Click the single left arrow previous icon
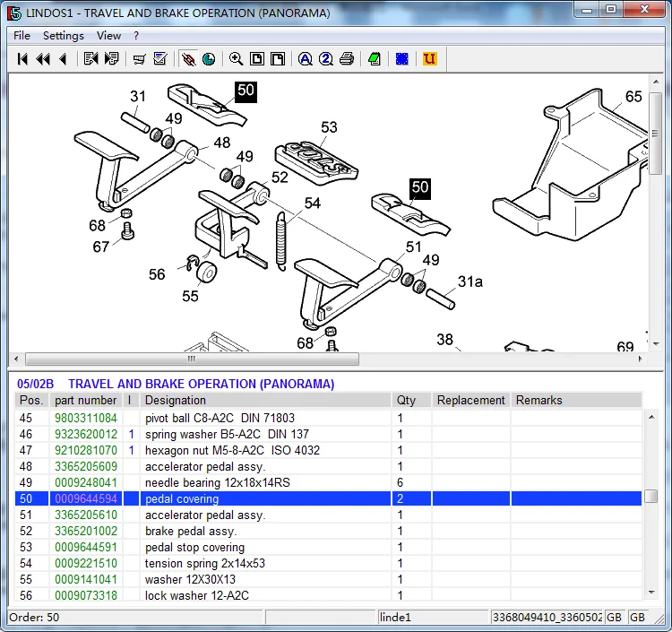The height and width of the screenshot is (632, 672). click(63, 59)
